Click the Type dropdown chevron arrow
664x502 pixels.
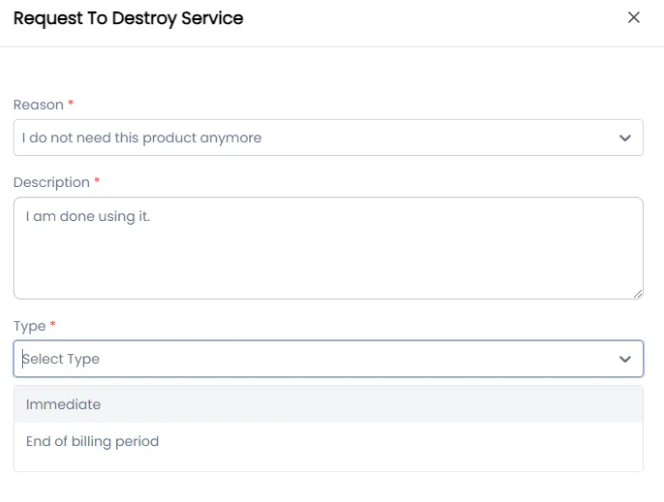tap(625, 359)
